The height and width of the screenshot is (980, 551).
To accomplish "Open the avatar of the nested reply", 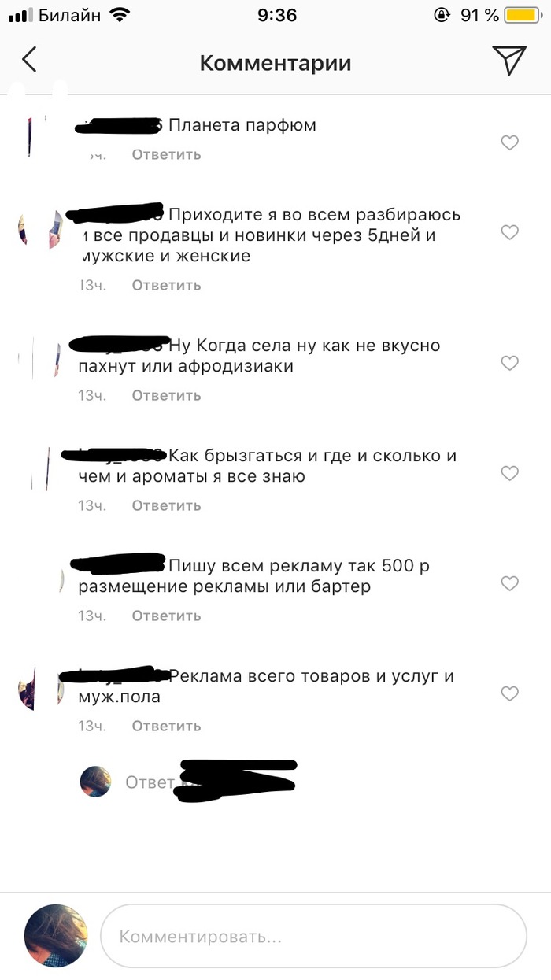I will coord(95,782).
